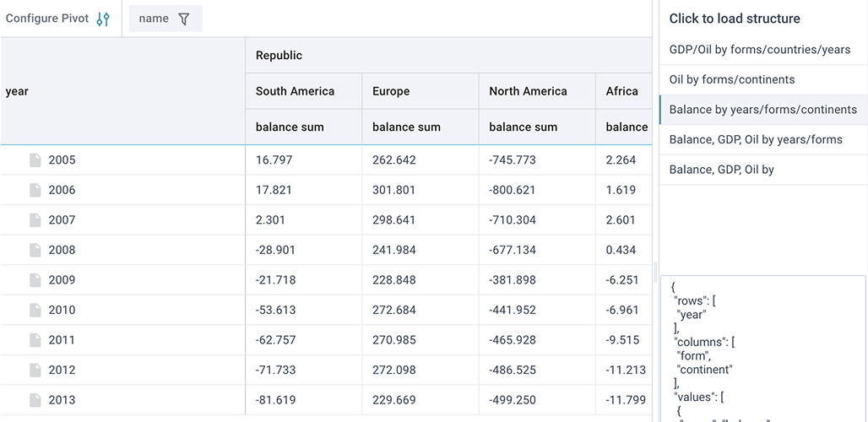The height and width of the screenshot is (422, 868).
Task: Click the file icon in the 2005 row
Action: pos(35,160)
